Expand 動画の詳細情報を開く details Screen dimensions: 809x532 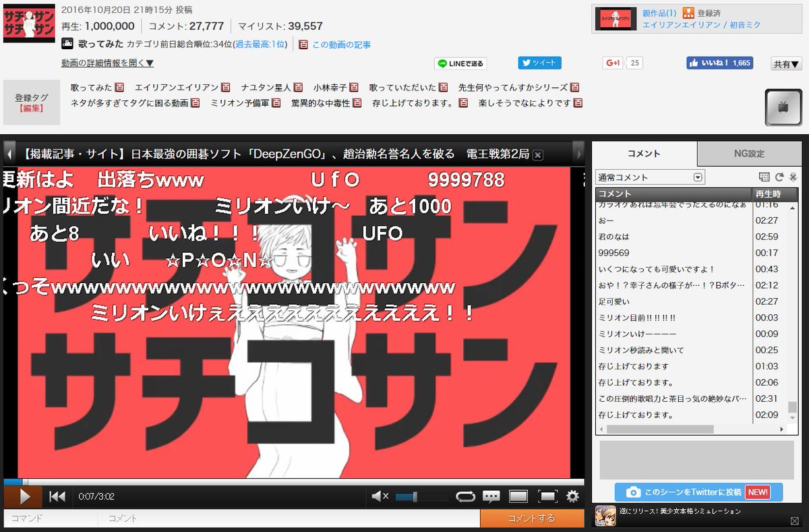tap(108, 63)
